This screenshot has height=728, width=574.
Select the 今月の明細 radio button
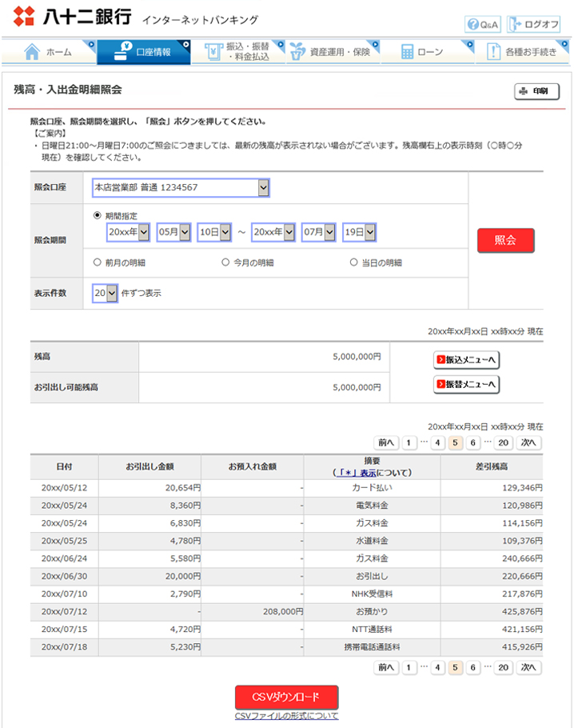[x=225, y=262]
